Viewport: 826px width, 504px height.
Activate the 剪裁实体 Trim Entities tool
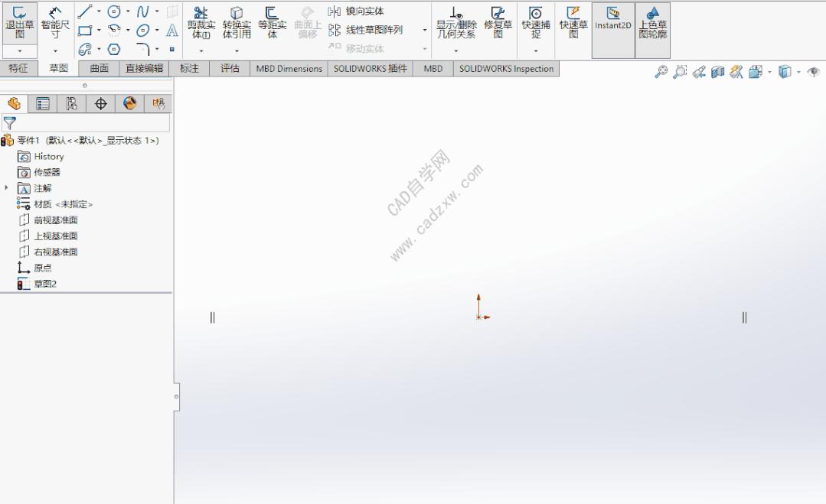tap(201, 23)
